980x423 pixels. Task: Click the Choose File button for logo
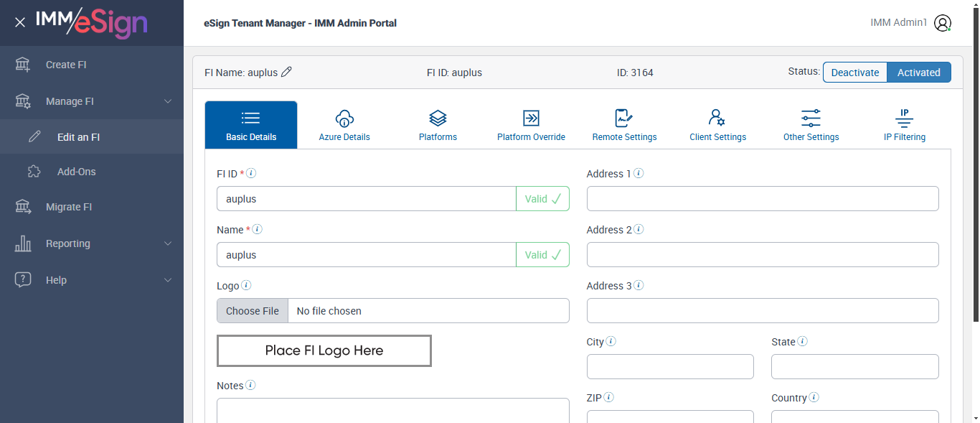pos(253,311)
